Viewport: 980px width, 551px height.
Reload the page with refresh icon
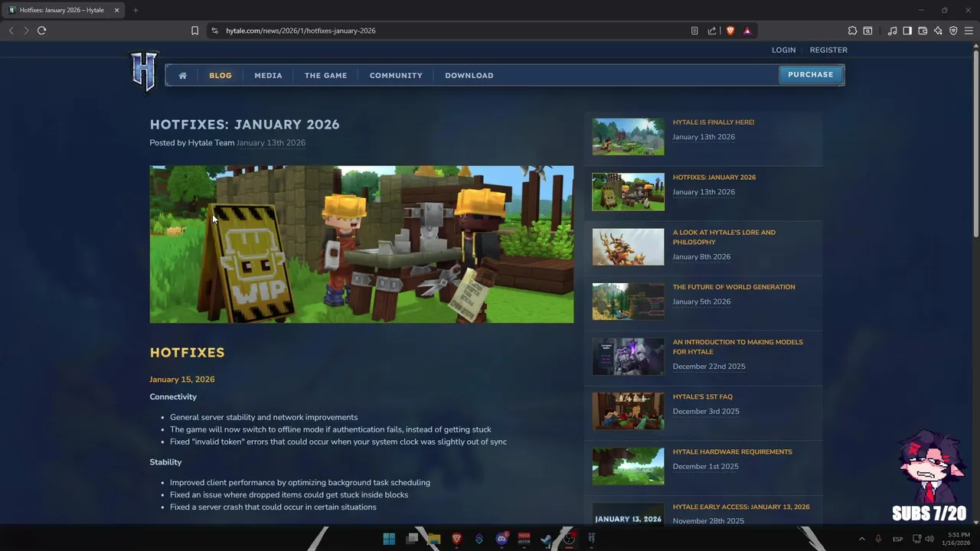click(41, 31)
